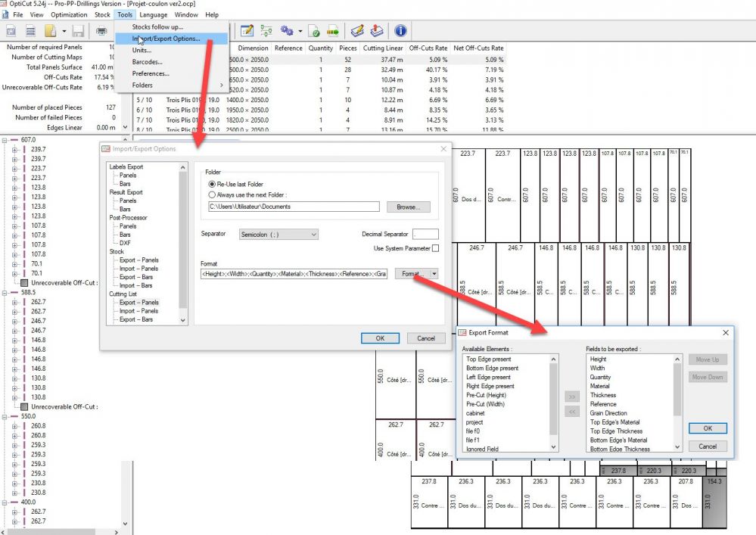Open the Language menu
Viewport: 756px width, 535px height.
coord(154,14)
